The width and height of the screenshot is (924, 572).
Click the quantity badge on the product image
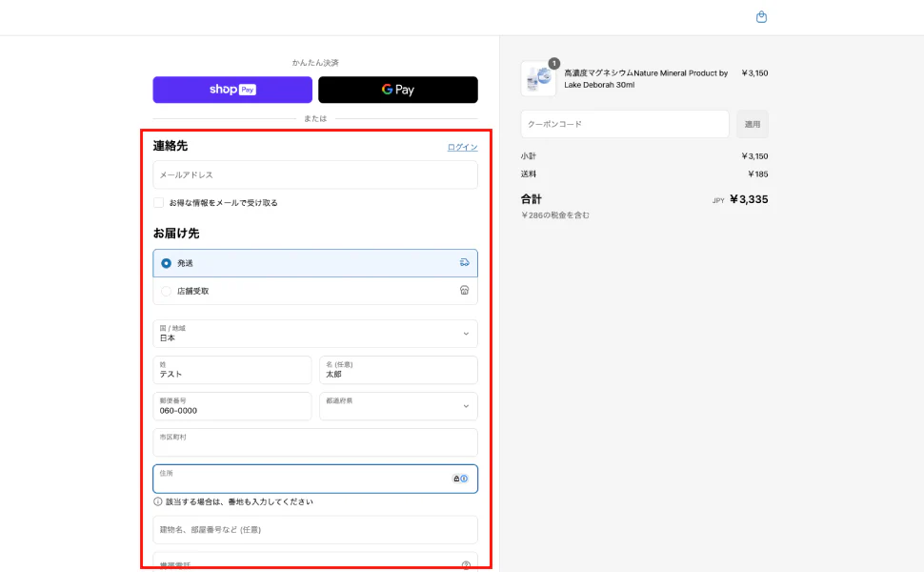553,63
